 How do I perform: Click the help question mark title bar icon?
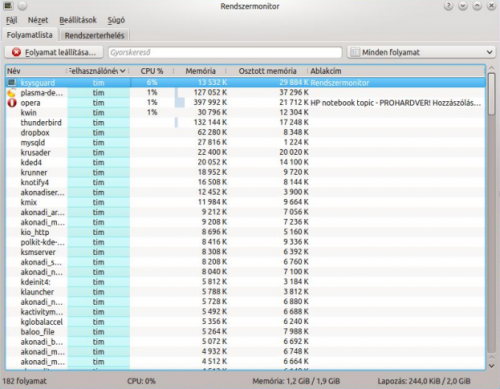coord(449,6)
